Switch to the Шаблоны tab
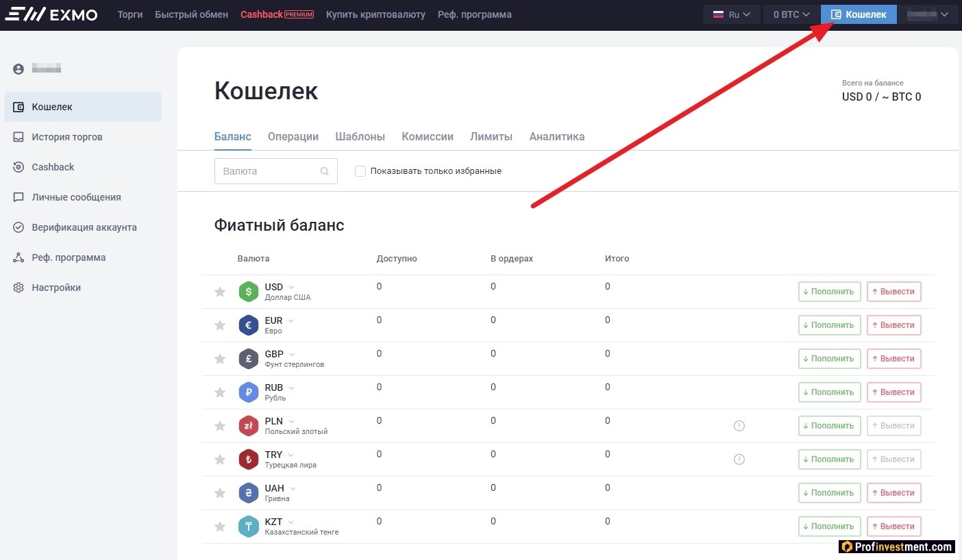The width and height of the screenshot is (962, 560). (x=360, y=136)
